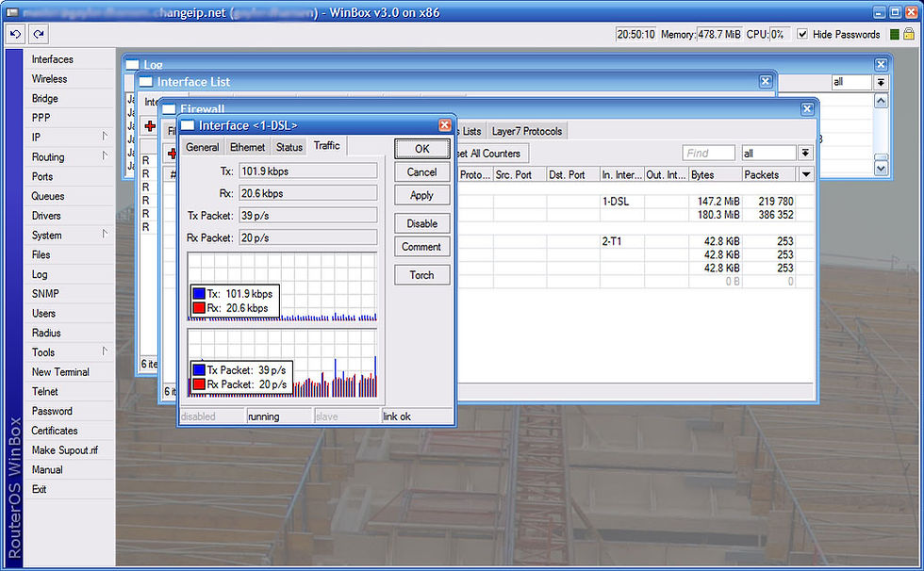Add a new entry with Interface List plus icon

pyautogui.click(x=150, y=126)
